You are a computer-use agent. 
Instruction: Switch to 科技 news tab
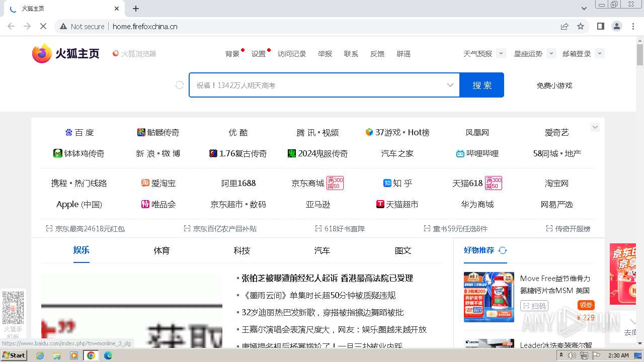[x=242, y=250]
